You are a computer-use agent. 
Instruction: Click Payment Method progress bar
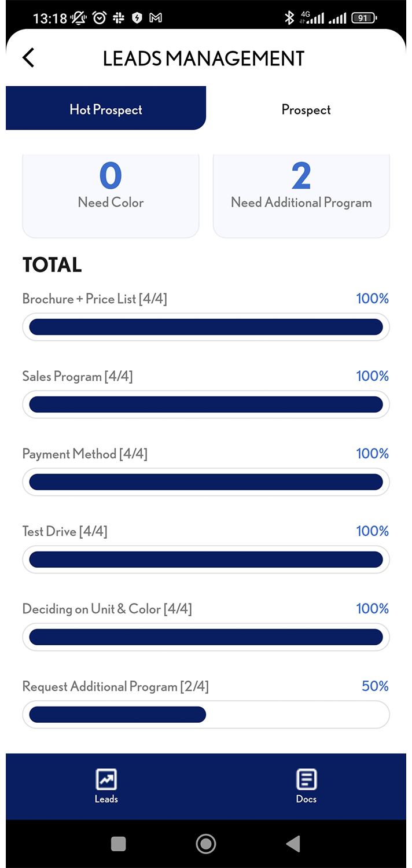[x=206, y=482]
